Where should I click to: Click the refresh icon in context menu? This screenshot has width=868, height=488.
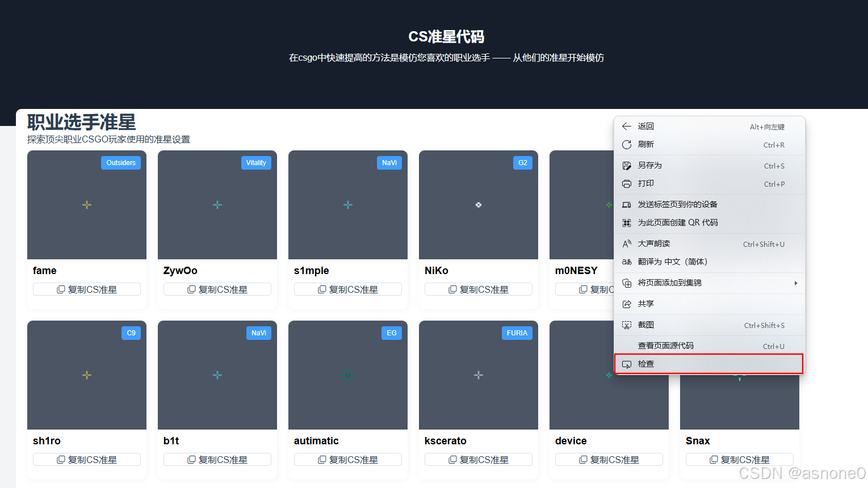coord(627,145)
